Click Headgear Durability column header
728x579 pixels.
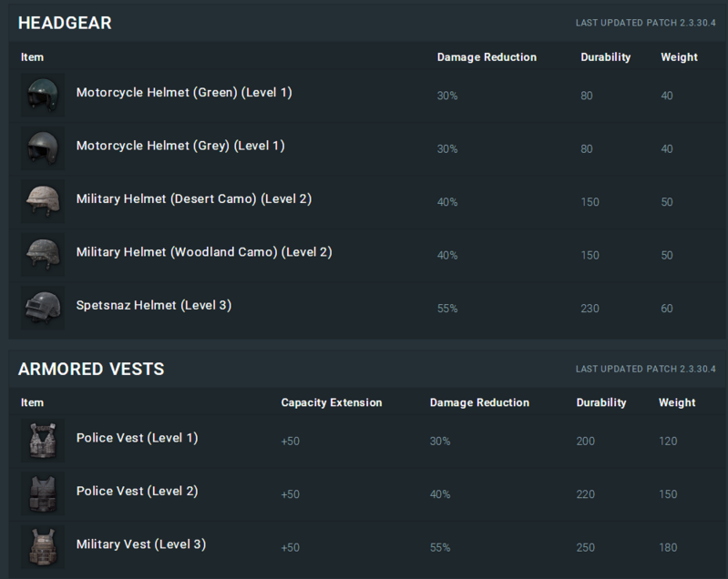(605, 57)
